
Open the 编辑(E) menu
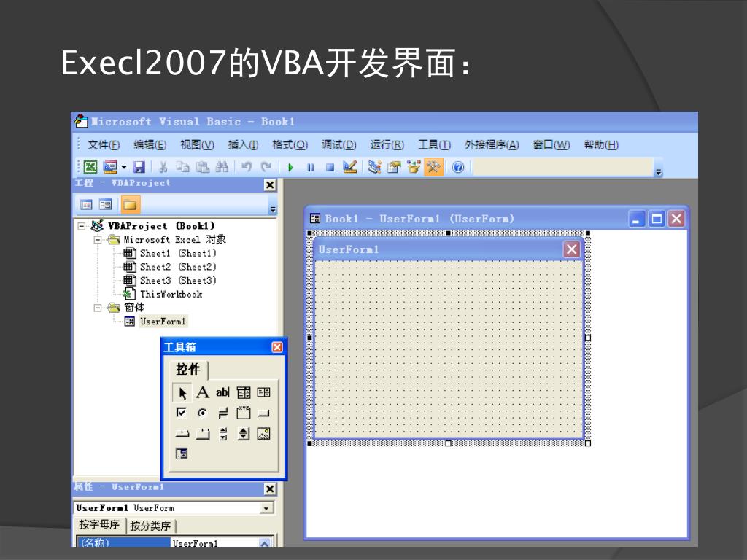tap(150, 144)
